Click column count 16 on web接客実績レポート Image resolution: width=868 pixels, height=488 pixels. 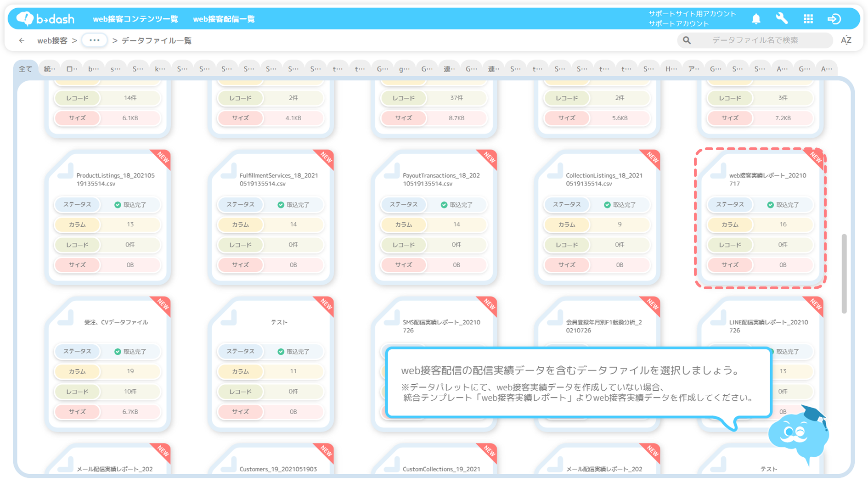click(783, 224)
